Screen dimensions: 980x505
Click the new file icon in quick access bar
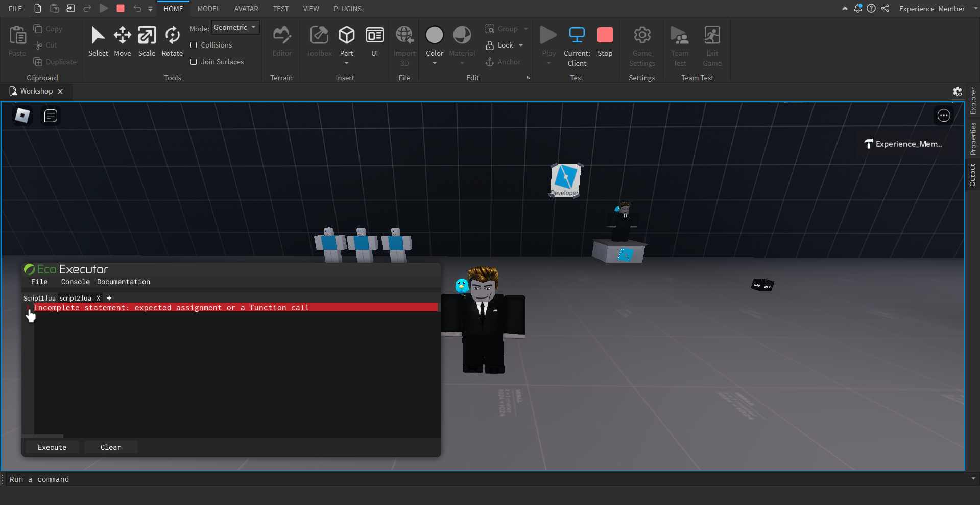(38, 9)
